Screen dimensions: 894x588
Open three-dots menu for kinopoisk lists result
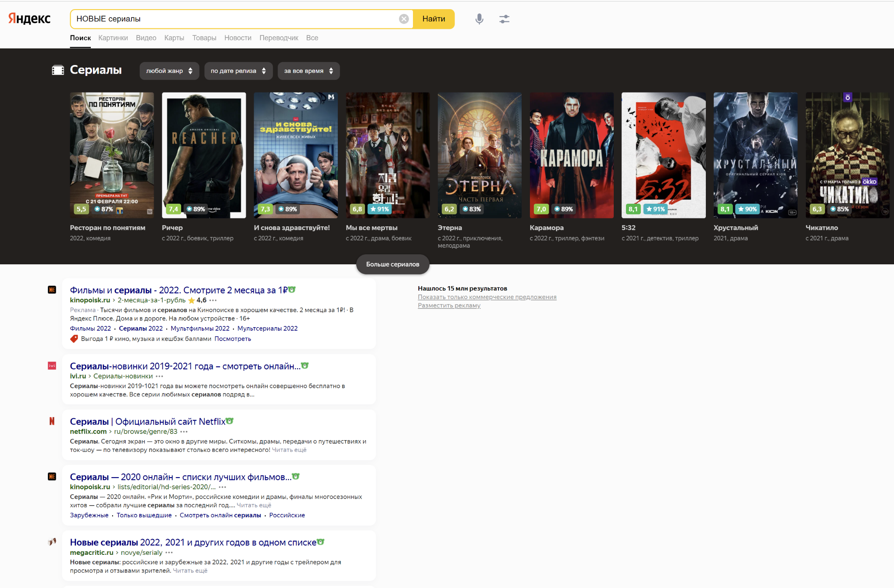pyautogui.click(x=223, y=487)
